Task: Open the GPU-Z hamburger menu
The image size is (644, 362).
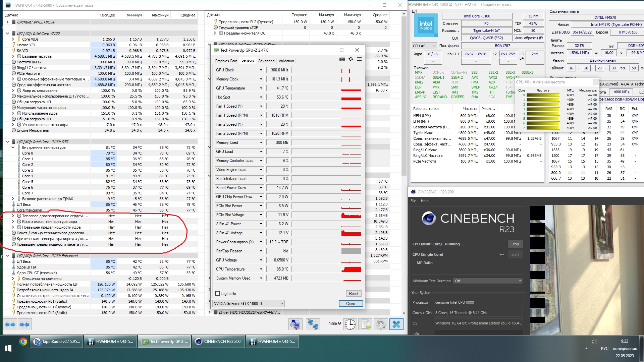Action: point(359,59)
